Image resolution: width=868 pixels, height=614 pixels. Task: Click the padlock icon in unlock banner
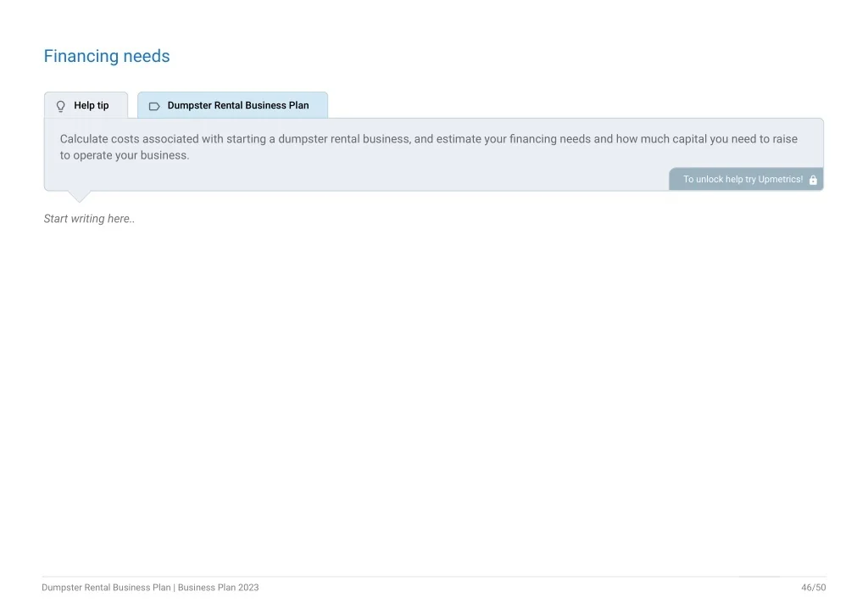coord(813,180)
